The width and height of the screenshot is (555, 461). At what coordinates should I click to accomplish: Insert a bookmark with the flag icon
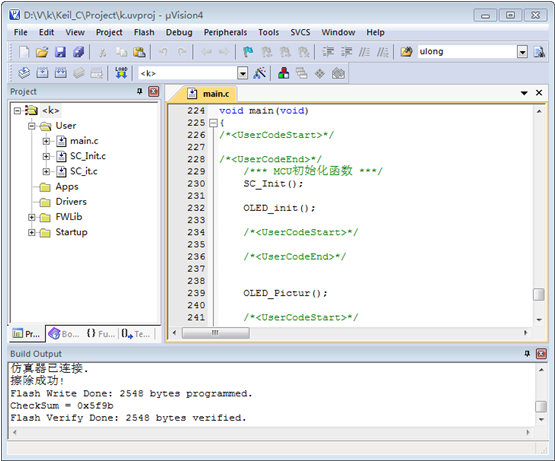pyautogui.click(x=248, y=52)
